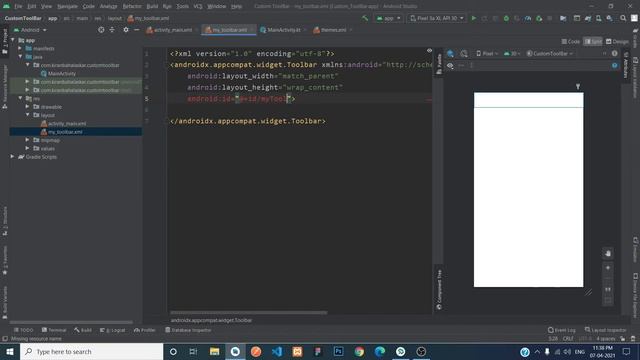Screen dimensions: 640x360
Task: Click the Select Opened File target icon
Action: click(x=101, y=30)
